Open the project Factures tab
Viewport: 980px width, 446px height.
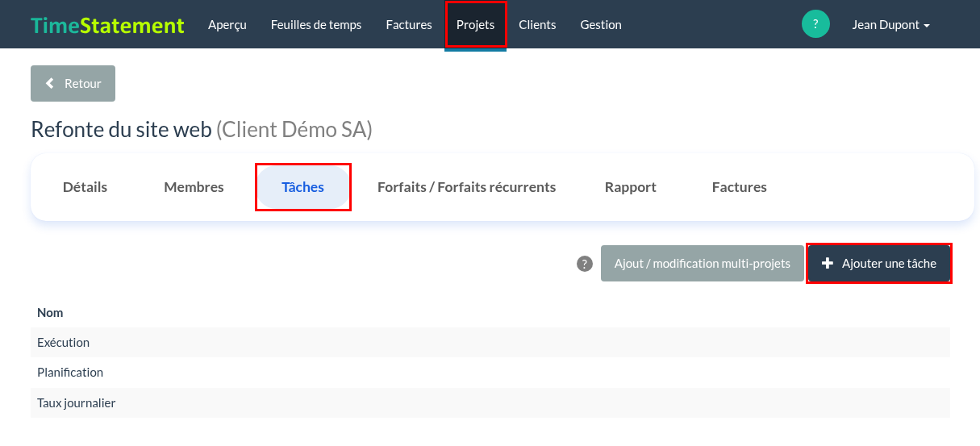pyautogui.click(x=739, y=187)
